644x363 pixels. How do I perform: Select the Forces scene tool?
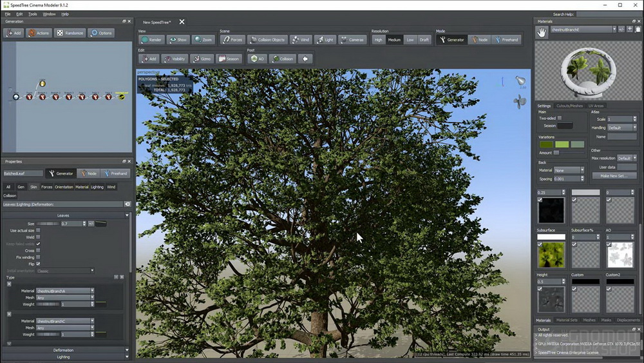pos(233,40)
